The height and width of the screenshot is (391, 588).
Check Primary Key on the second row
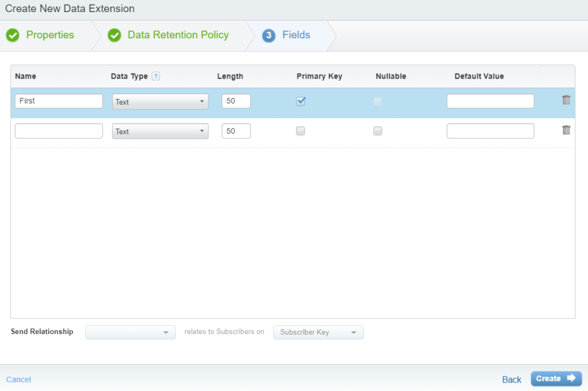[300, 131]
